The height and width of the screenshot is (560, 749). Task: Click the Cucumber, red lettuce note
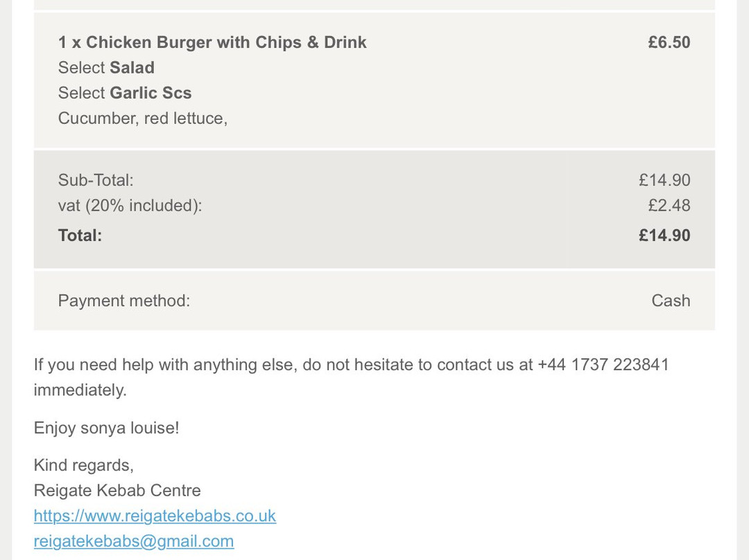tap(143, 119)
